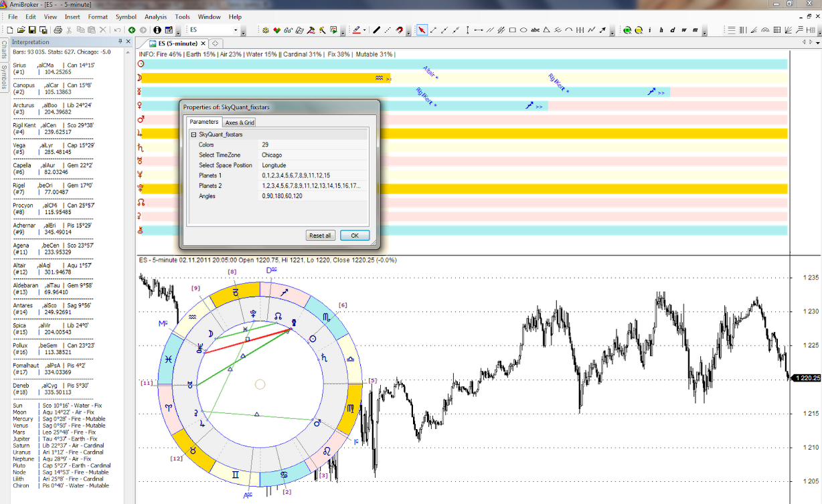This screenshot has width=822, height=504.
Task: Select the Parameters tab
Action: [203, 122]
